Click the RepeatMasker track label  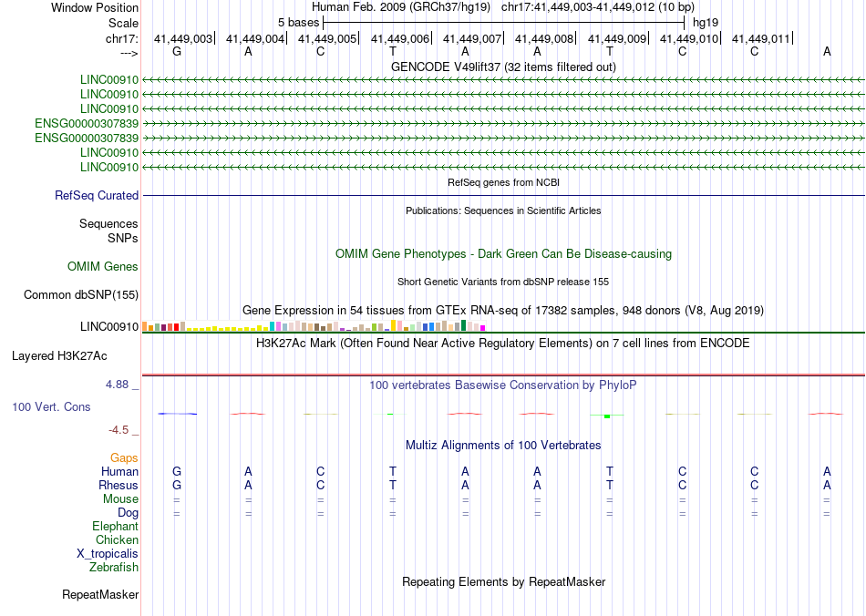click(x=100, y=595)
